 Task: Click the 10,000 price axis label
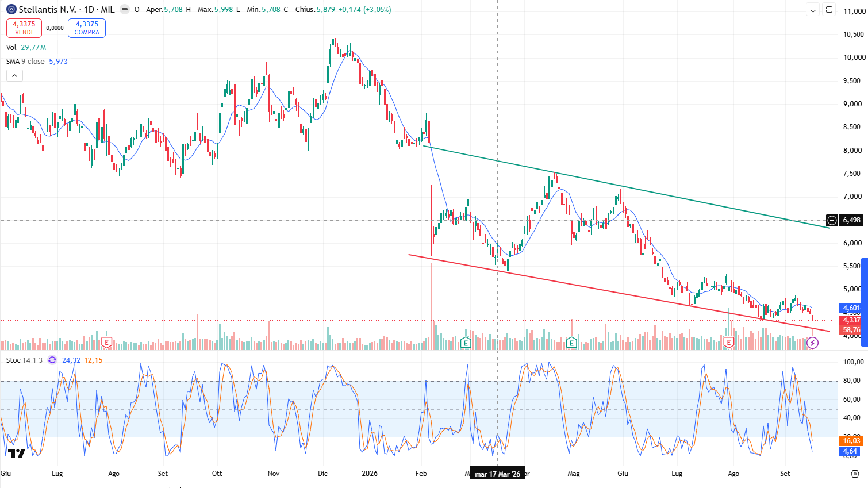point(855,57)
